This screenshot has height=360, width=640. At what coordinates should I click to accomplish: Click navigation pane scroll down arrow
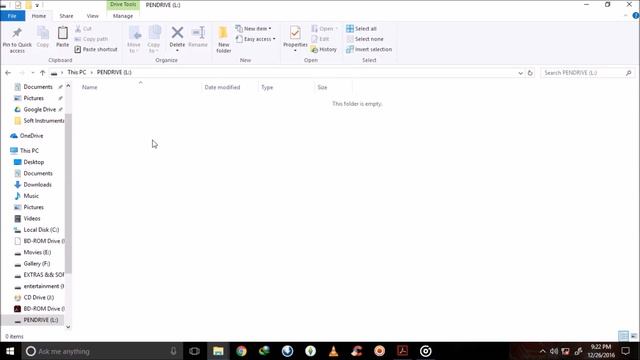point(68,327)
